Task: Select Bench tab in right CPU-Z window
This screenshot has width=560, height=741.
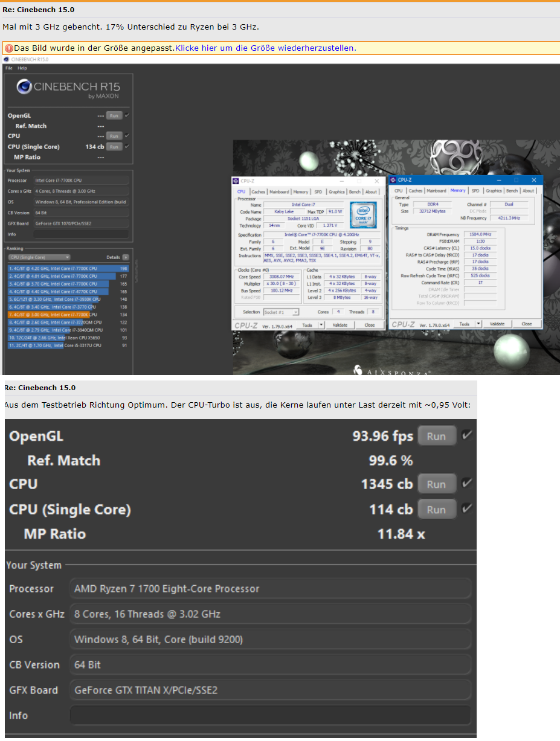Action: click(512, 191)
